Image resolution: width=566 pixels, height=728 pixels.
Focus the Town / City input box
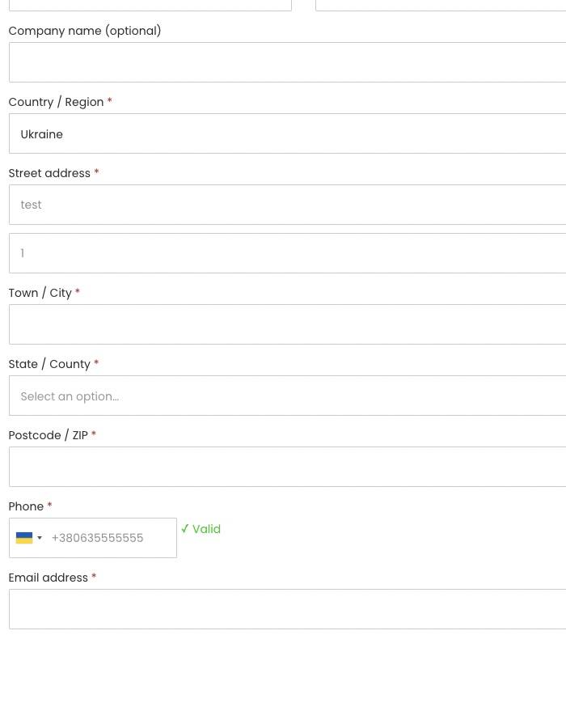tap(288, 324)
